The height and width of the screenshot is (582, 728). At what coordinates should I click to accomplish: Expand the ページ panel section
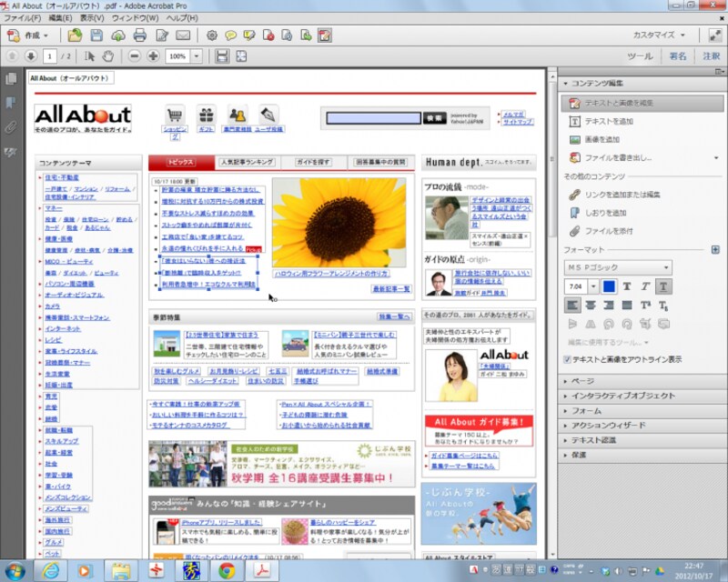point(582,381)
